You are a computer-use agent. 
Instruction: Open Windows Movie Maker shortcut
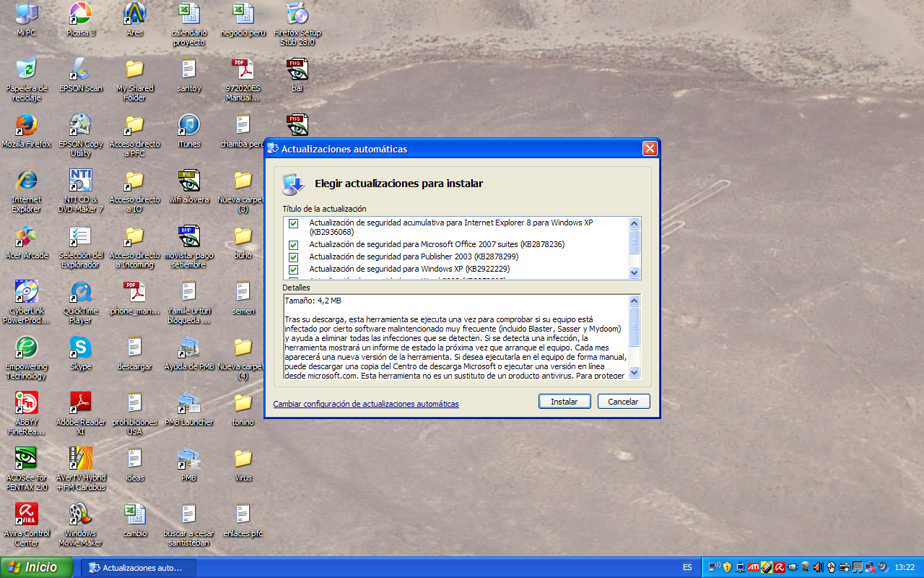[80, 514]
